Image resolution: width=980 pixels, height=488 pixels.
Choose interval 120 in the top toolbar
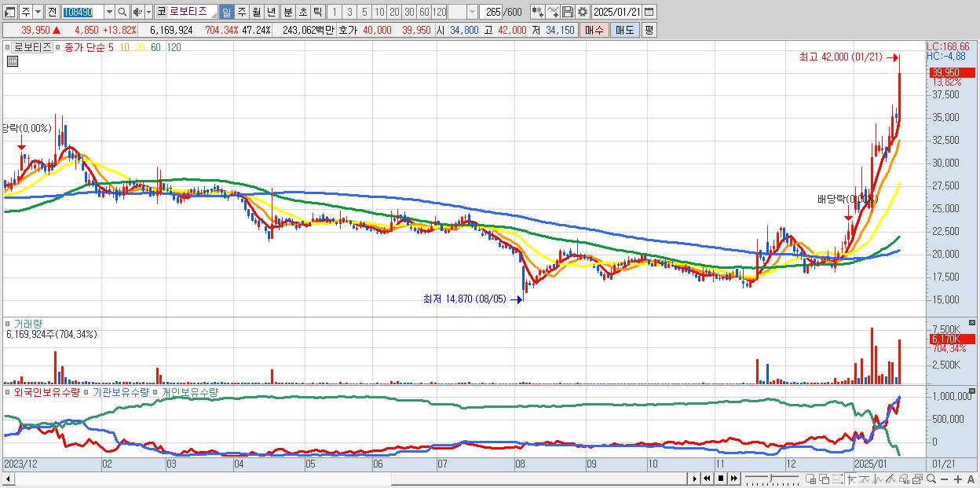coord(439,12)
